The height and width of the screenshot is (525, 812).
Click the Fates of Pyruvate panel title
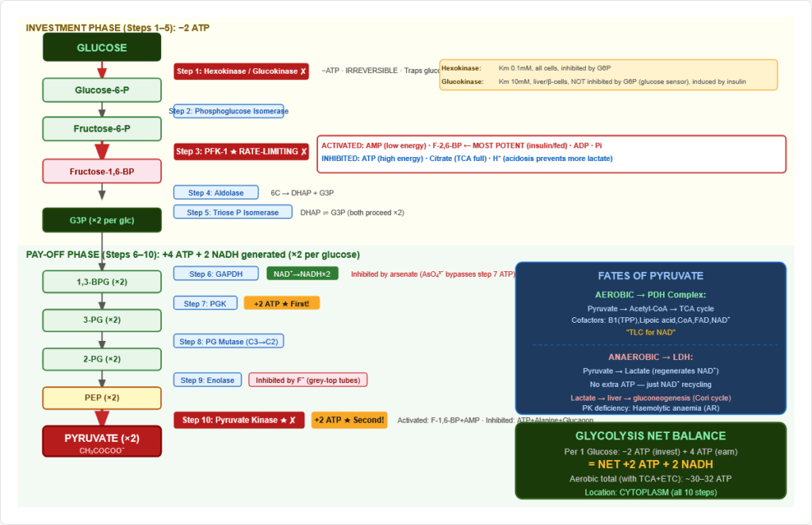click(x=650, y=276)
